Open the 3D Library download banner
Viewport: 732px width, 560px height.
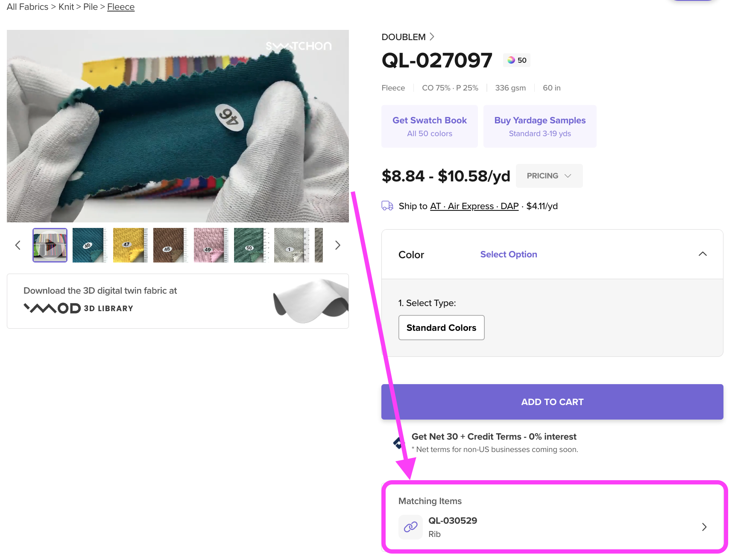[x=178, y=301]
